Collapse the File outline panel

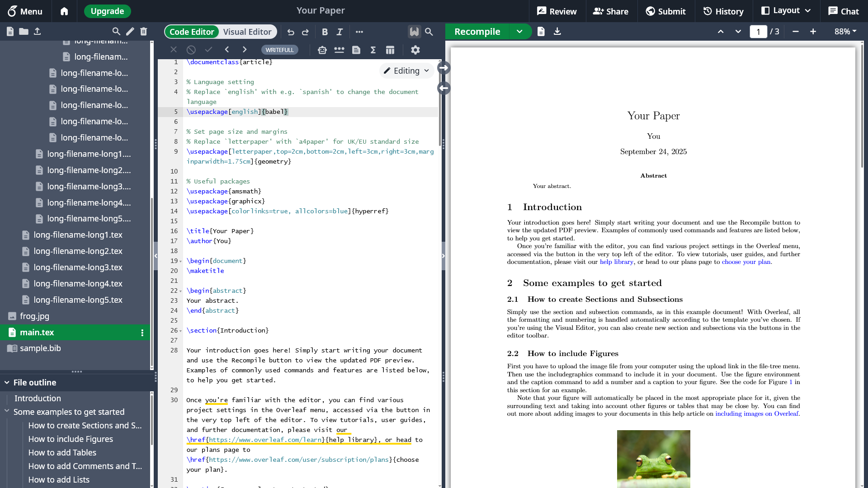click(7, 382)
